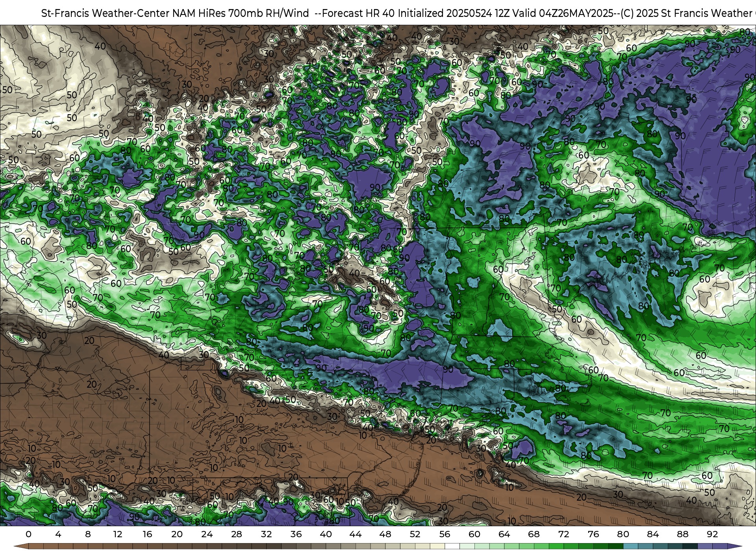The height and width of the screenshot is (551, 756).
Task: Click the colorbar tick label '24'
Action: [x=207, y=534]
